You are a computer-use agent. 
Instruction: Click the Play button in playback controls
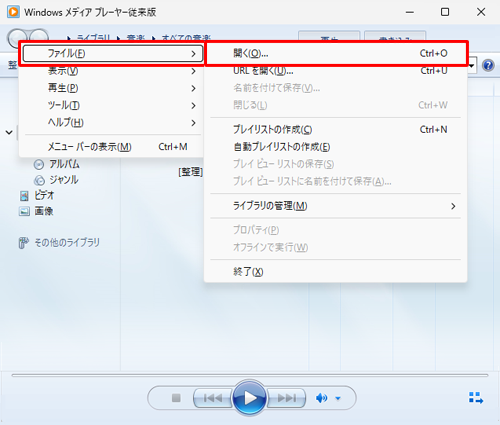[250, 398]
